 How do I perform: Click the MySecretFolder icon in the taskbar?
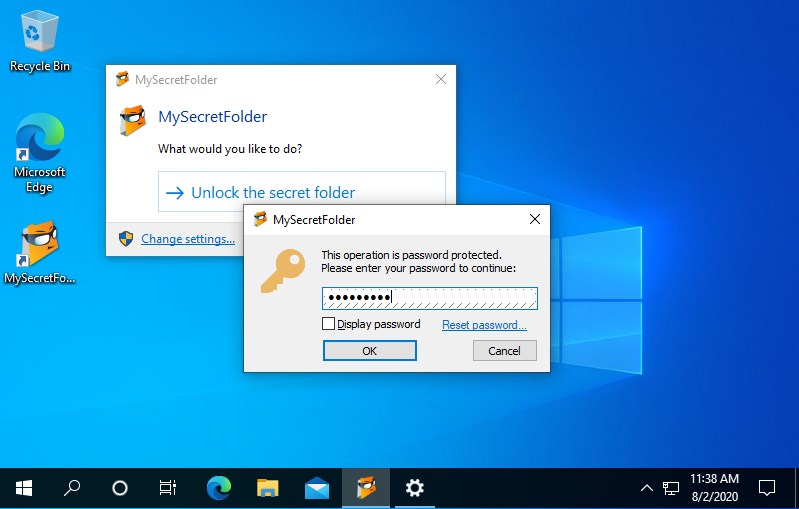coord(366,488)
